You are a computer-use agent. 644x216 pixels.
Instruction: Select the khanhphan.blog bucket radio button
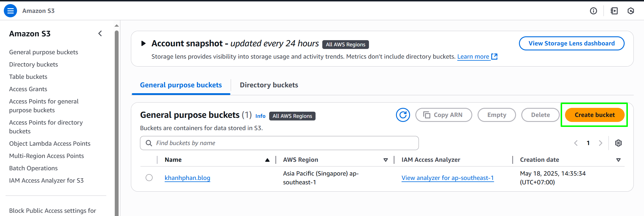(149, 178)
